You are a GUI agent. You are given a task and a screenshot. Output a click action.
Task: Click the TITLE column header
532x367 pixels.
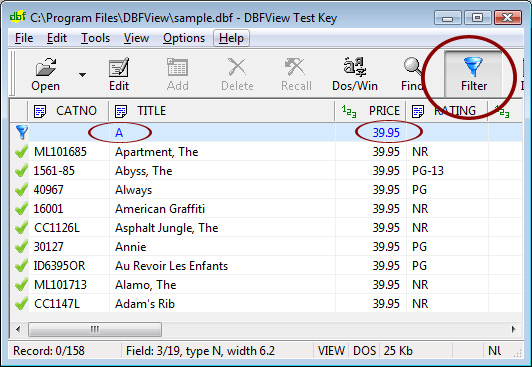click(222, 111)
